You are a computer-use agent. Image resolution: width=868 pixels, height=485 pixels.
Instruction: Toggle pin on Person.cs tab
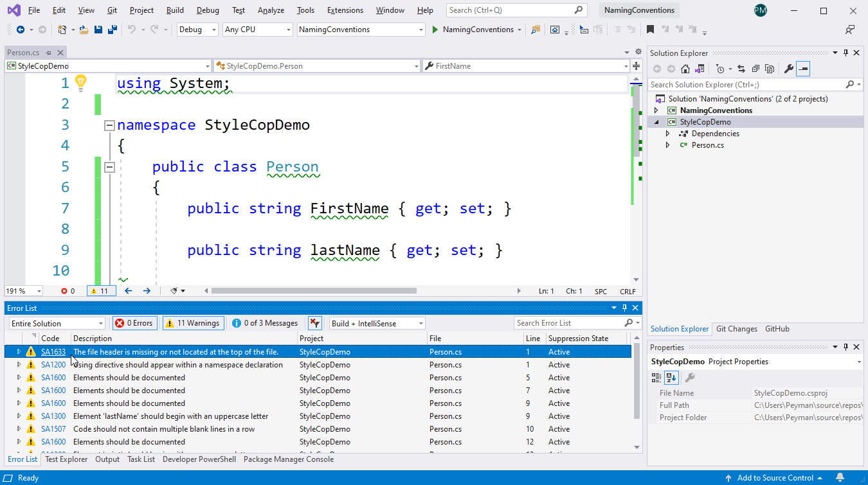click(48, 53)
